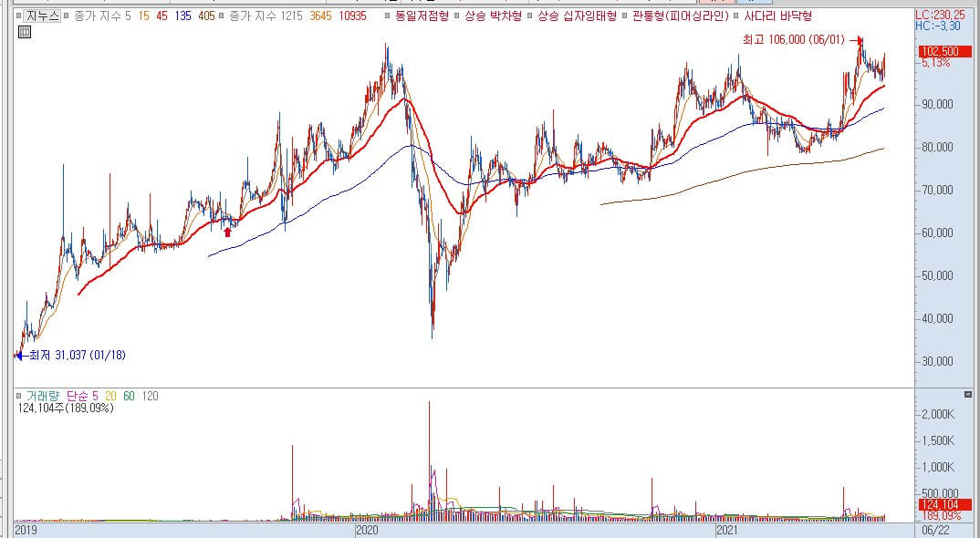Click the 30,000 price axis label
980x538 pixels.
pyautogui.click(x=937, y=361)
